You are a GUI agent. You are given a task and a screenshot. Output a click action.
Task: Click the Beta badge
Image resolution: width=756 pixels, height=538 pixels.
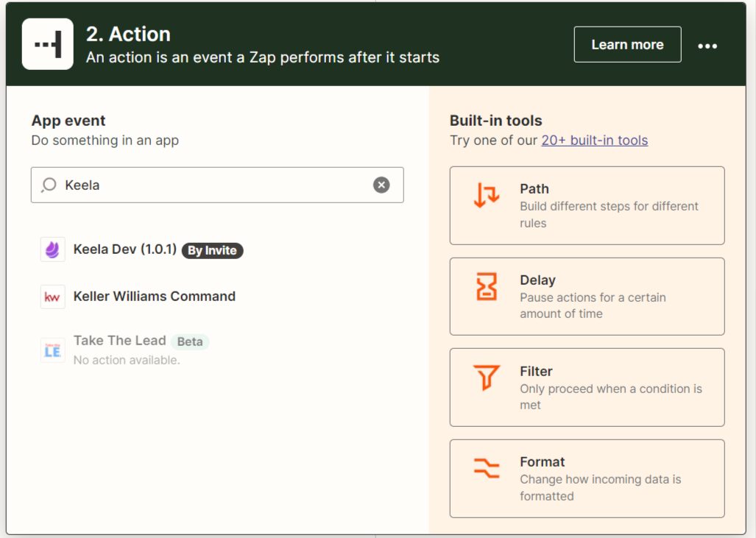point(190,341)
